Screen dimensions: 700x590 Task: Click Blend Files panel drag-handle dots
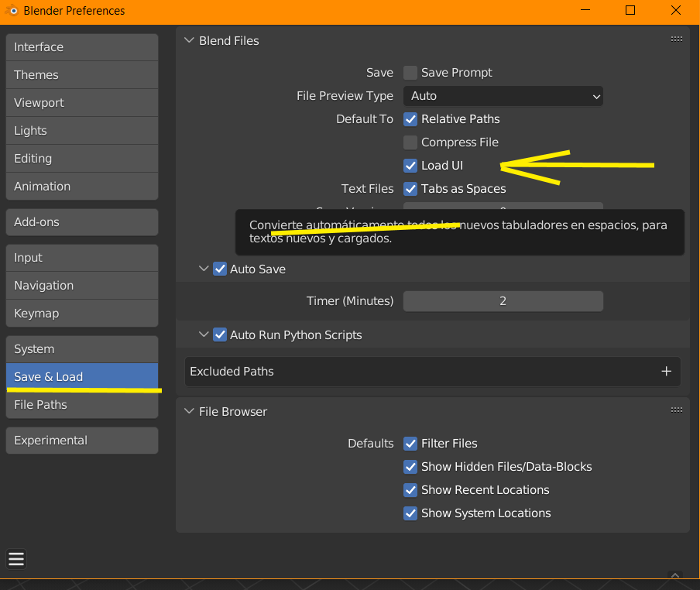click(x=676, y=39)
